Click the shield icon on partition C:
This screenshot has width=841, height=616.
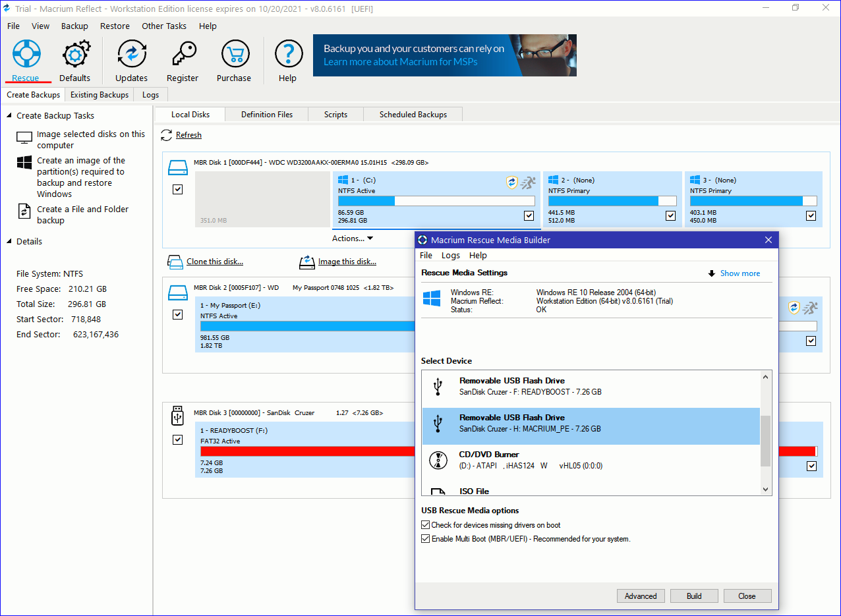(512, 182)
